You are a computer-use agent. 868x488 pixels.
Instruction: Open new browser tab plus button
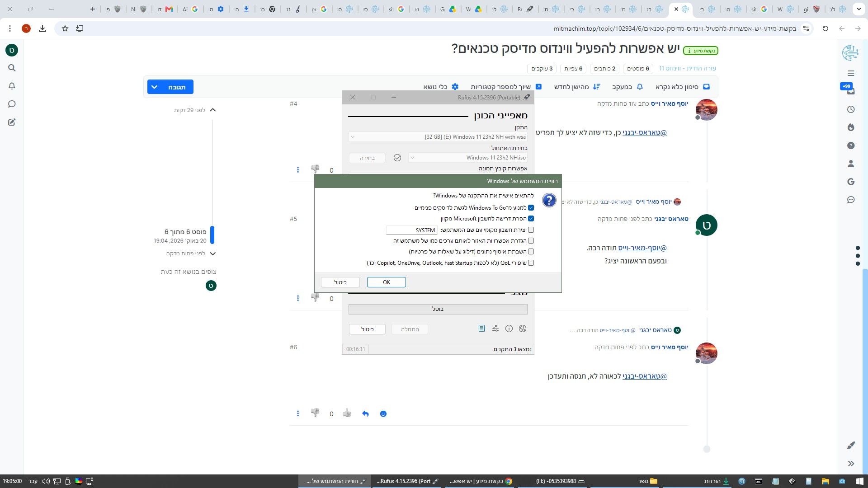point(92,9)
